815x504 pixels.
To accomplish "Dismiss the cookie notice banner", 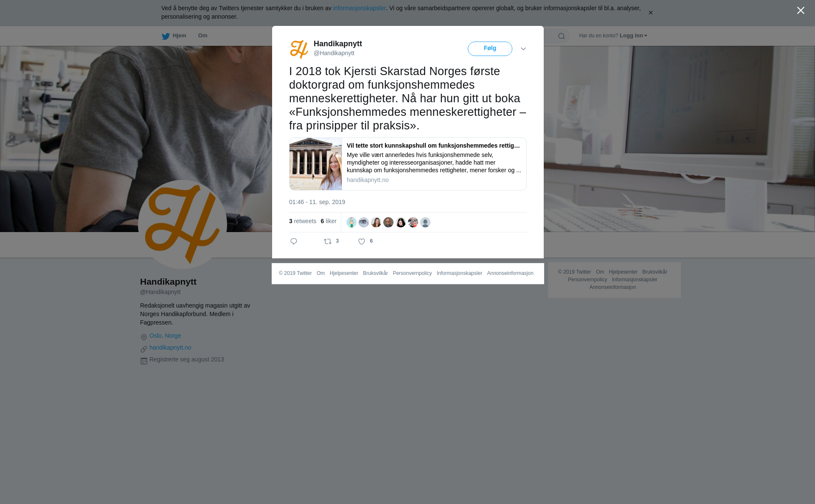I will 650,13.
